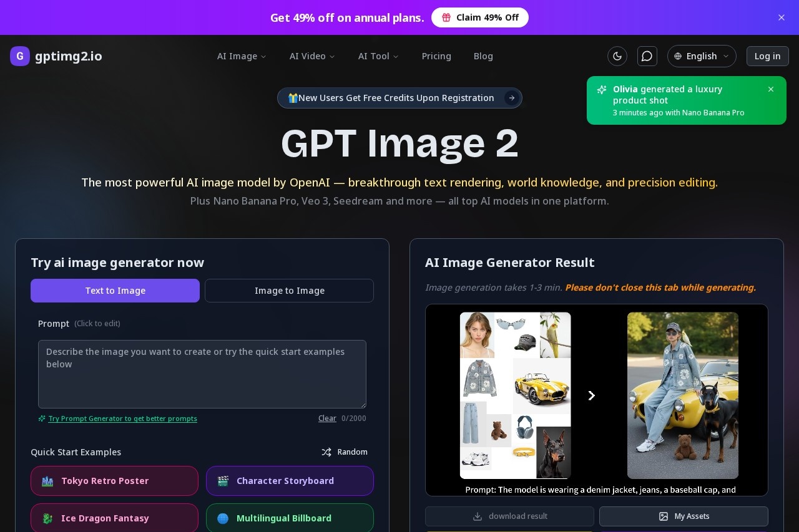Click the image icon on the My Assets button
This screenshot has height=532, width=799.
pos(664,516)
